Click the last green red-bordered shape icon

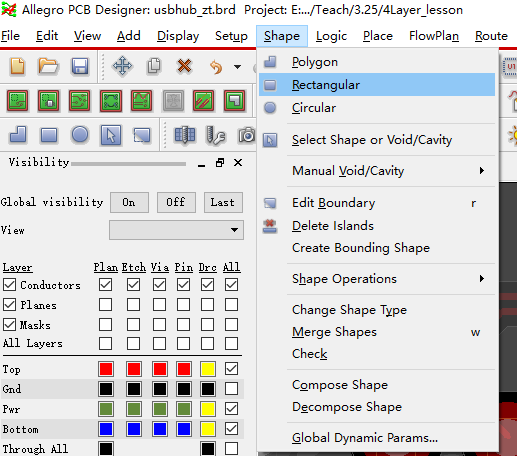point(235,100)
